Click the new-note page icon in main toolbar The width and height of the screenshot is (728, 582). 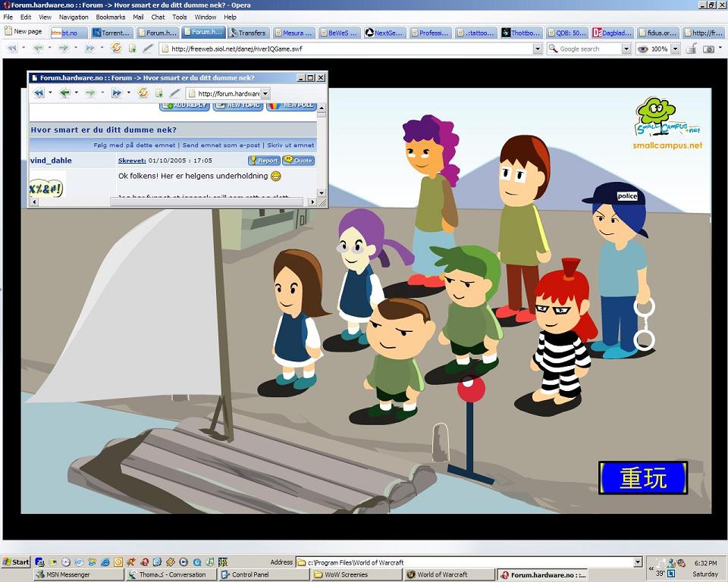(132, 48)
